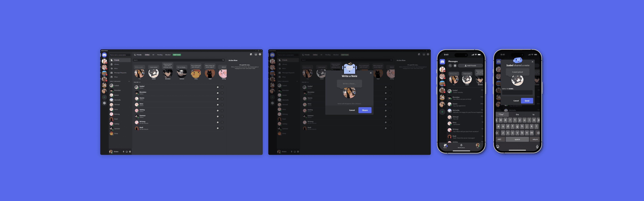Open the Inbox icon in left desktop window
This screenshot has height=201, width=644.
click(256, 54)
